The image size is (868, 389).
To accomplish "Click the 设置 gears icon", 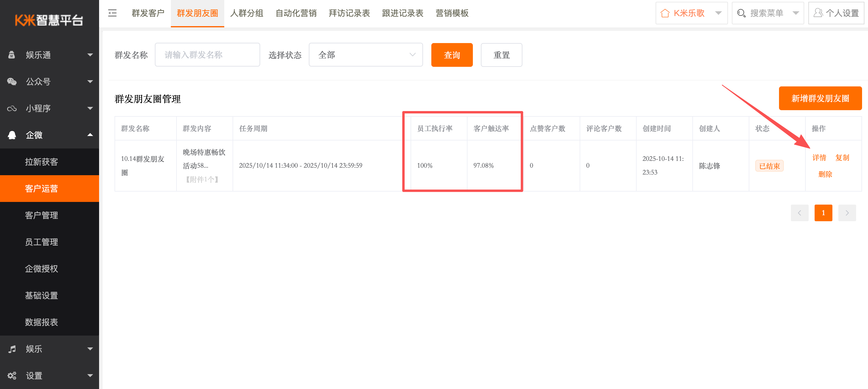I will (12, 376).
